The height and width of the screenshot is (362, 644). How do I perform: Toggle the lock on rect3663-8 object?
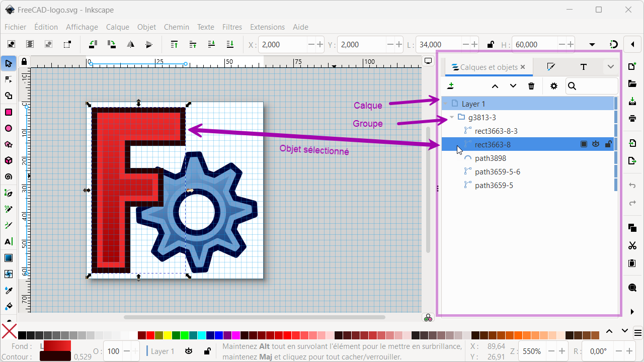(608, 144)
